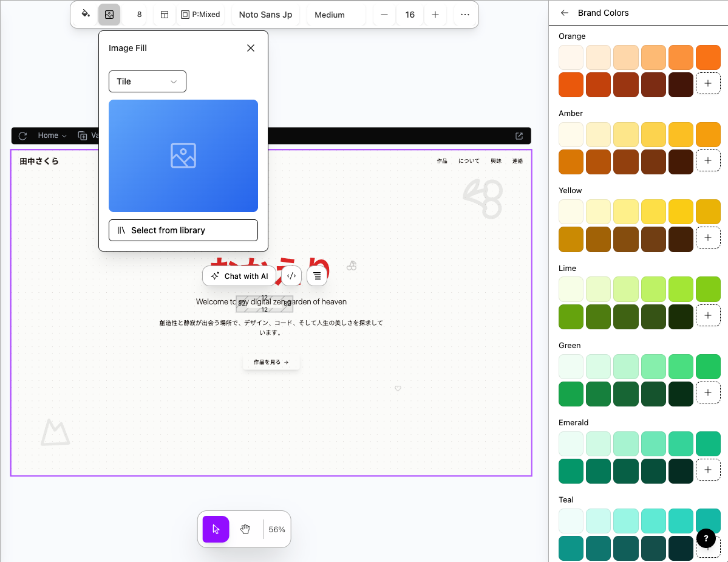Open the code view icon

click(x=291, y=276)
